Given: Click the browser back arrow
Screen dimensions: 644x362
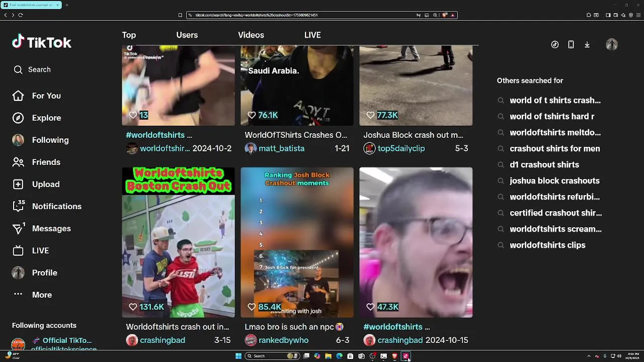Looking at the screenshot, I should click(x=6, y=15).
